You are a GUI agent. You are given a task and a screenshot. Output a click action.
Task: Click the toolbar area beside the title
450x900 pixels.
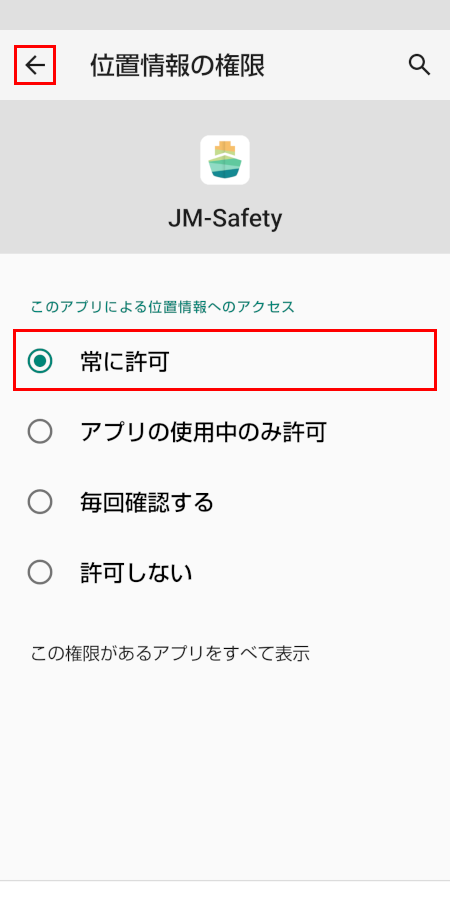click(336, 65)
